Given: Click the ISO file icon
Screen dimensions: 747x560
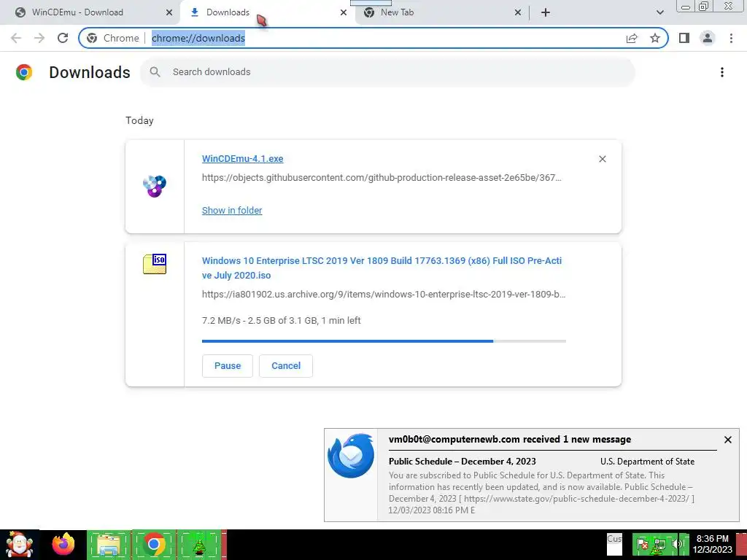Looking at the screenshot, I should pos(155,264).
